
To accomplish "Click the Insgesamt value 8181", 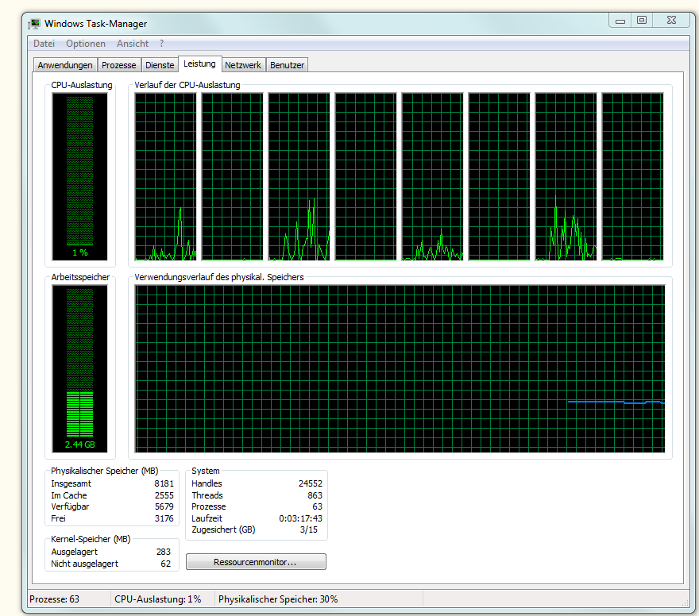I will (x=164, y=483).
